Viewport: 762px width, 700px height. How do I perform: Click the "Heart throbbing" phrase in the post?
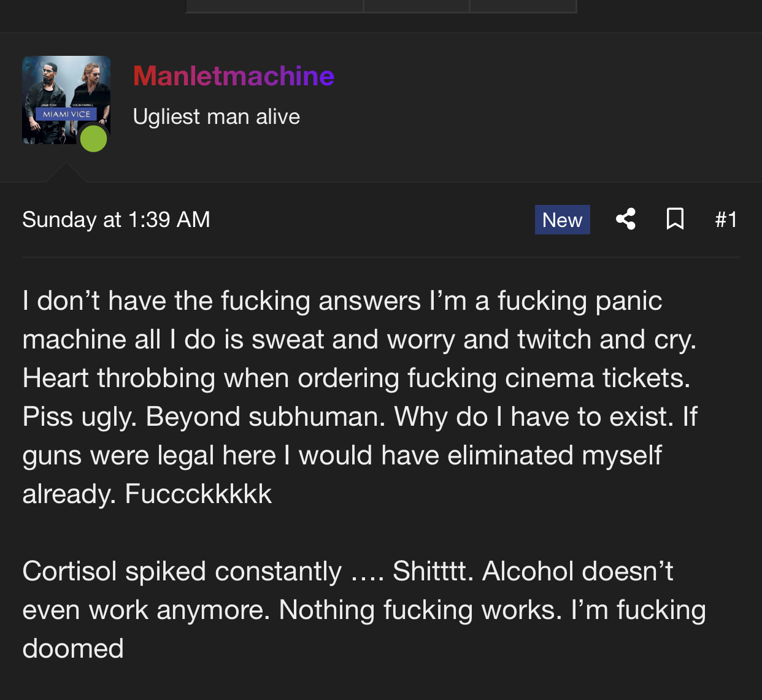click(x=118, y=378)
